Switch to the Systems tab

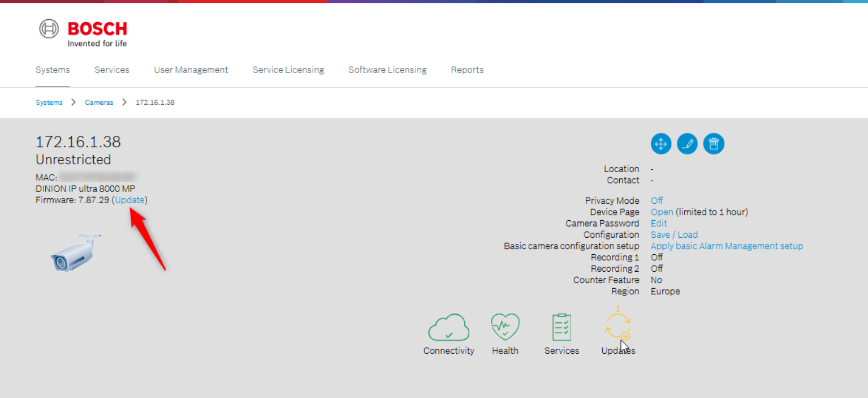53,70
